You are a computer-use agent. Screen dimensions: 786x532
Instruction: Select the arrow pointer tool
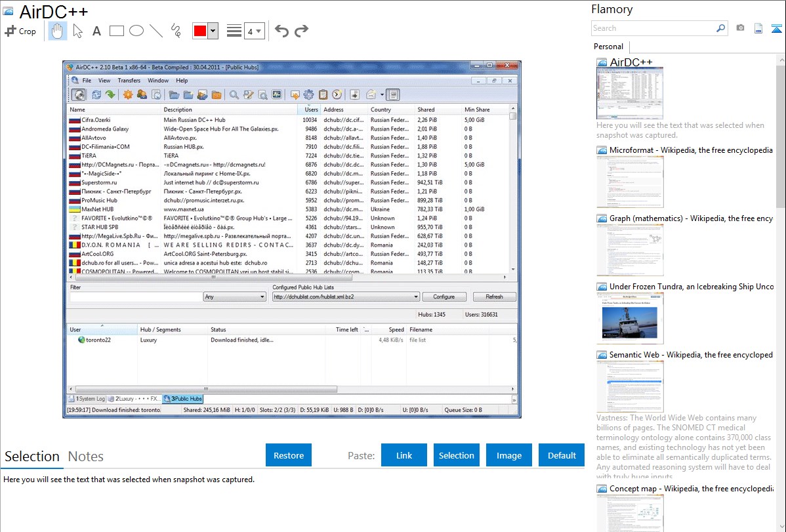tap(77, 31)
